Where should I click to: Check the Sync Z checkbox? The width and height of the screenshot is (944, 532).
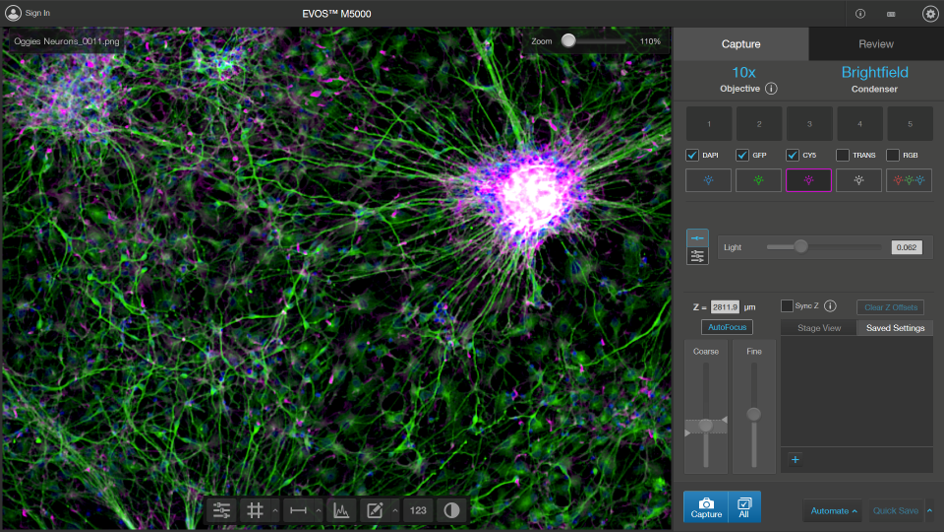coord(787,306)
